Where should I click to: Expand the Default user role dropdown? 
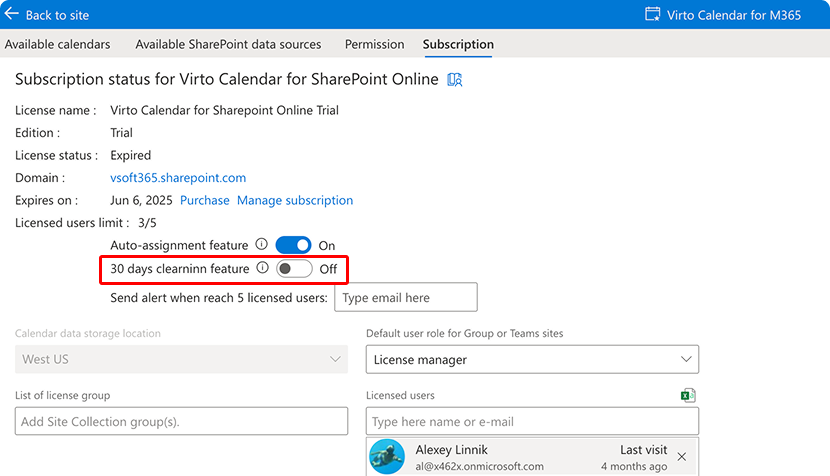coord(532,359)
